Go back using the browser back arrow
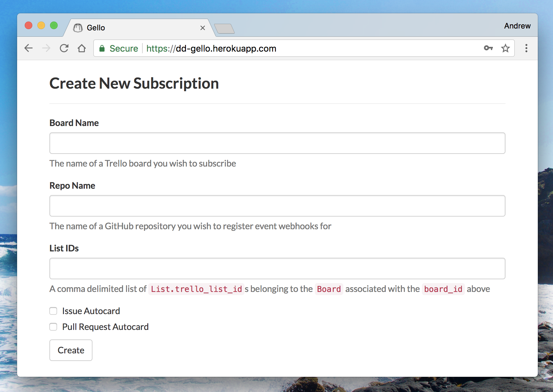The image size is (553, 392). (x=29, y=48)
